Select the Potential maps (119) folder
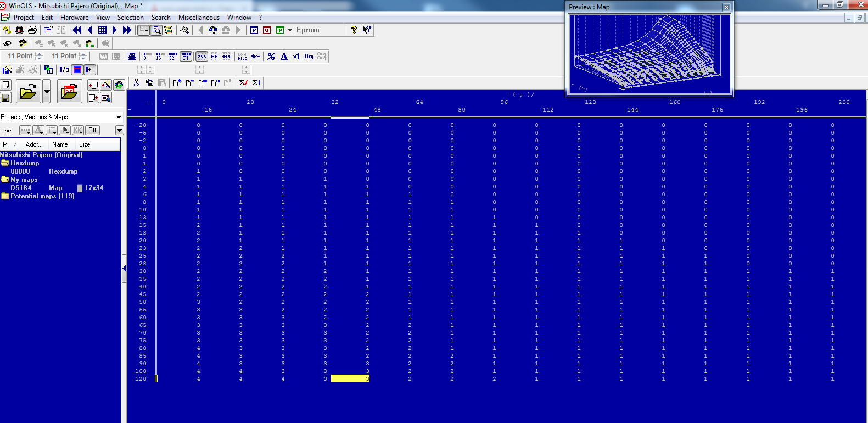The width and height of the screenshot is (868, 423). tap(42, 196)
